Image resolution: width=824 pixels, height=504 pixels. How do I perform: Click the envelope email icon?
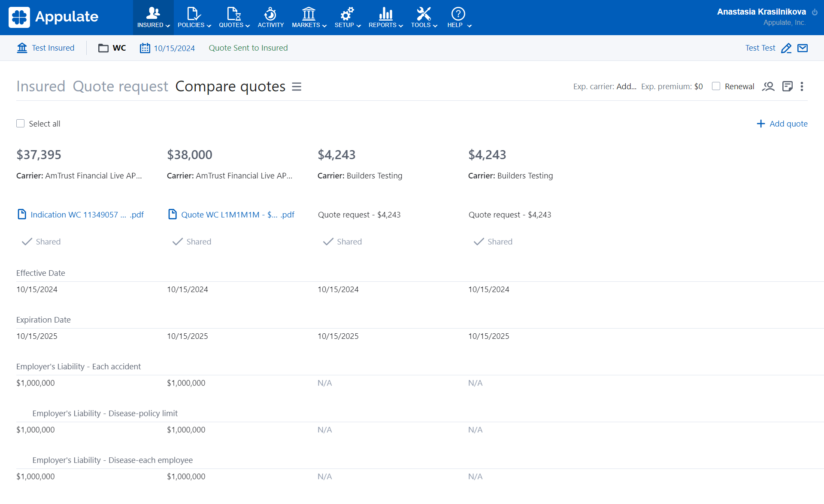click(803, 48)
